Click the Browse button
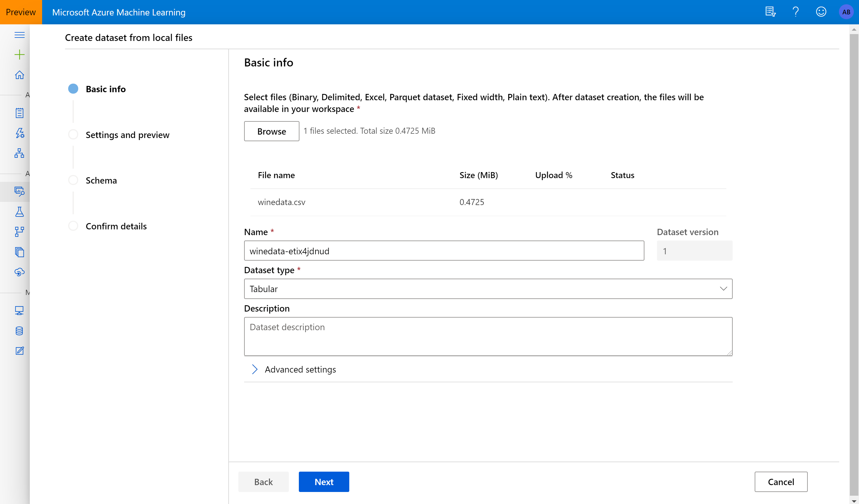The width and height of the screenshot is (859, 504). pos(271,131)
